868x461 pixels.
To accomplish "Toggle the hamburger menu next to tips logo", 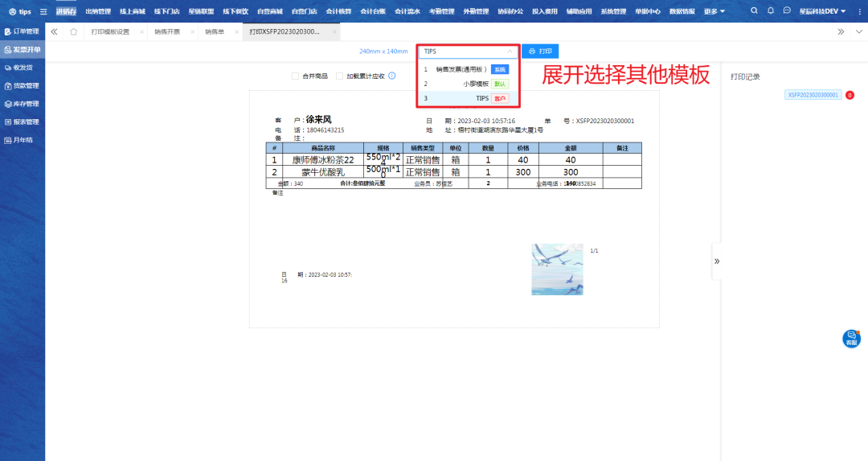I will [43, 12].
